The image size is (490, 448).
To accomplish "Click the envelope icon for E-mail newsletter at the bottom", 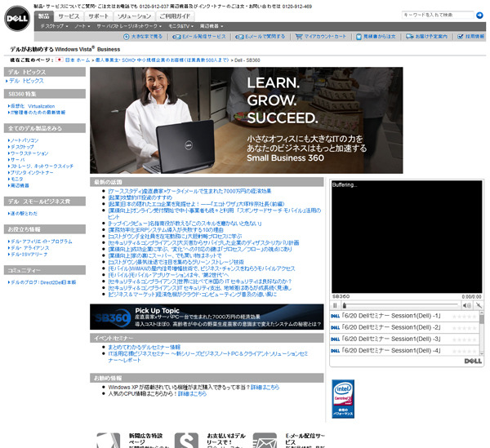I will (x=265, y=441).
